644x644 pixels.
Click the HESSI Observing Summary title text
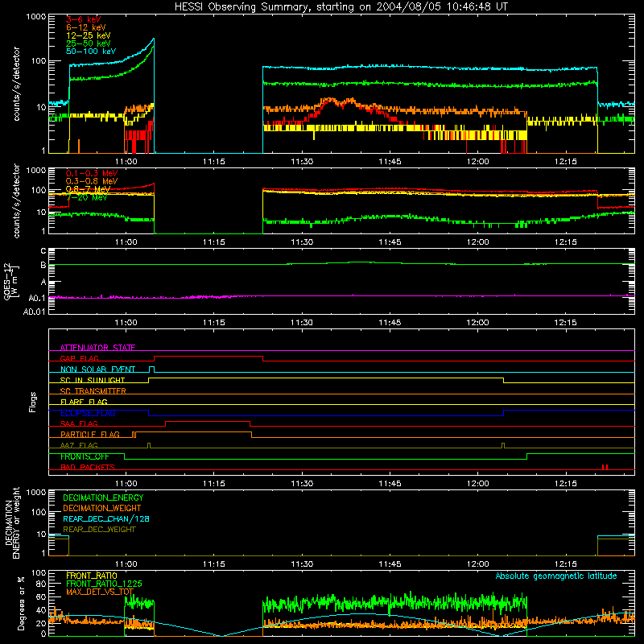pyautogui.click(x=341, y=7)
